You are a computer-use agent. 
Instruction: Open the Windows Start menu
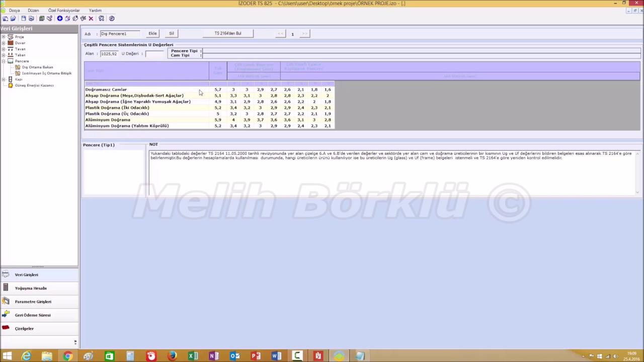[7, 356]
